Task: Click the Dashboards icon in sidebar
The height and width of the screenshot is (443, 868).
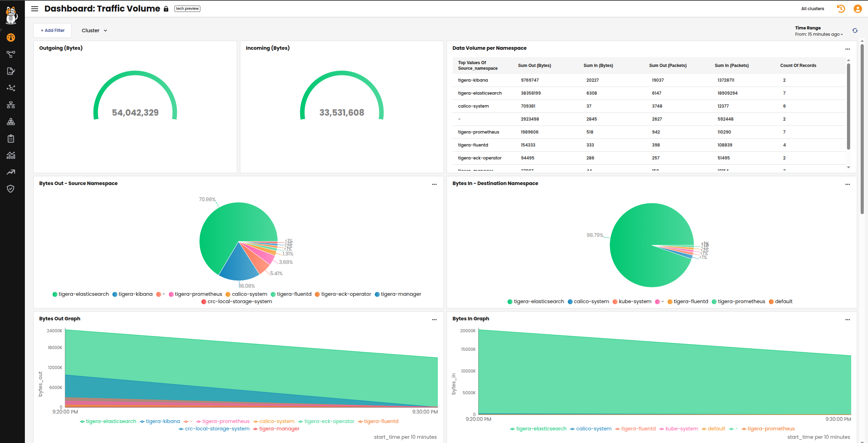Action: 11,38
